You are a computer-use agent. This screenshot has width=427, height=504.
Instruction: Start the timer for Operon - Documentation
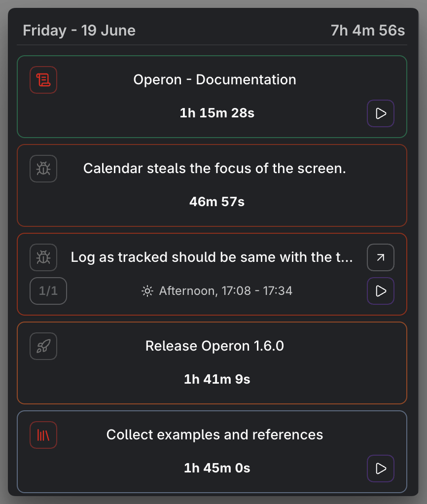pyautogui.click(x=381, y=113)
